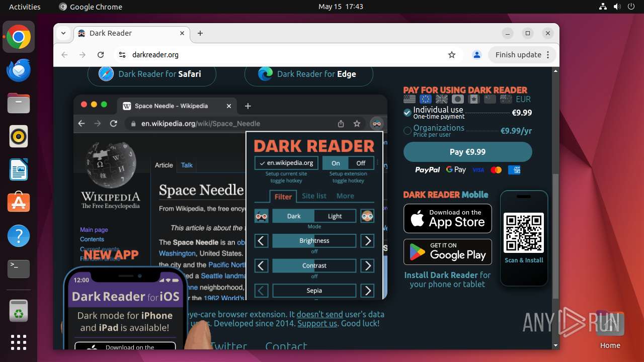
Task: Click Contrast increase arrow in the preview
Action: click(367, 265)
